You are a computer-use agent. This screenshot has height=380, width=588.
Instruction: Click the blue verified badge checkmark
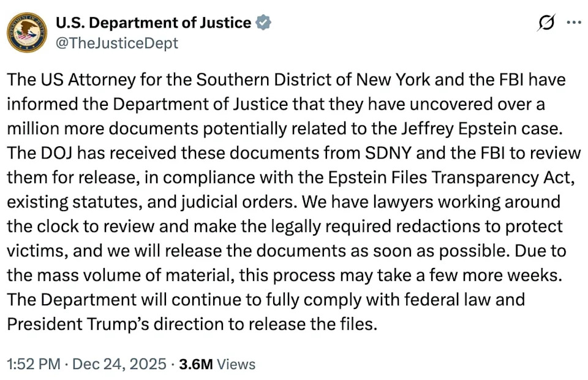click(x=263, y=22)
